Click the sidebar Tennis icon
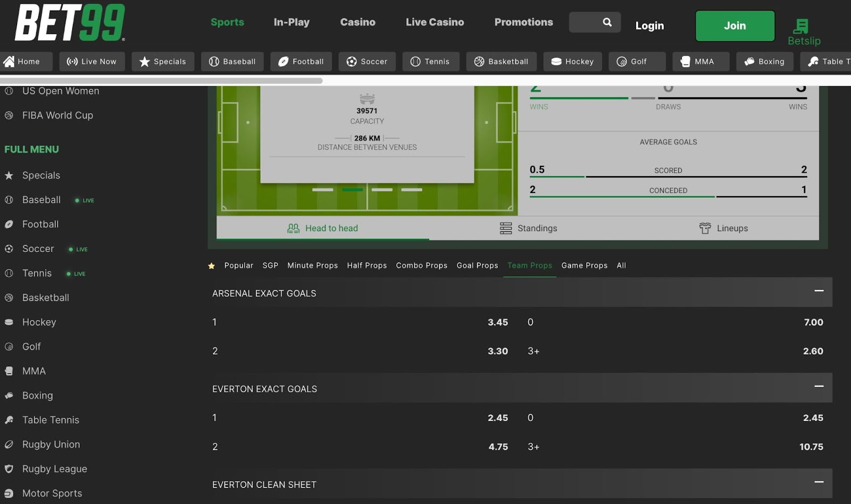 click(9, 273)
